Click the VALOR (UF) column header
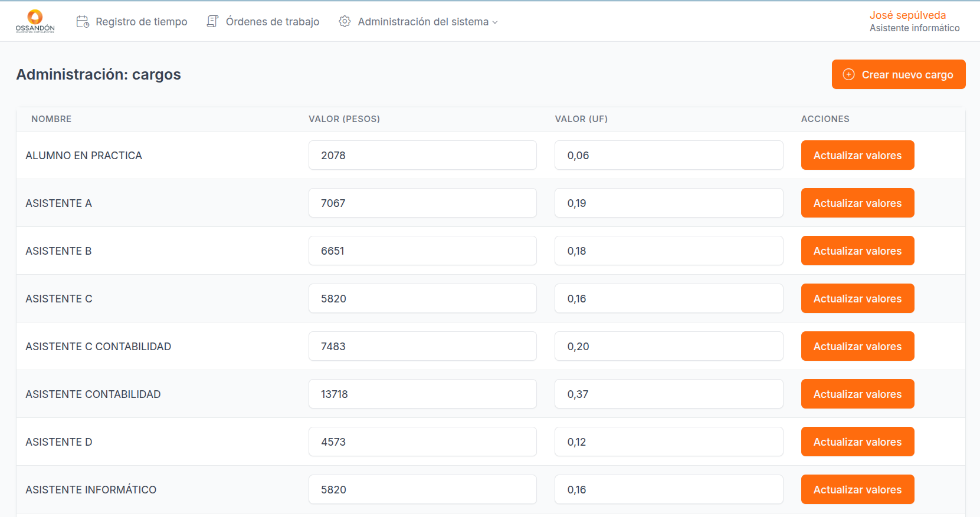 pyautogui.click(x=581, y=119)
